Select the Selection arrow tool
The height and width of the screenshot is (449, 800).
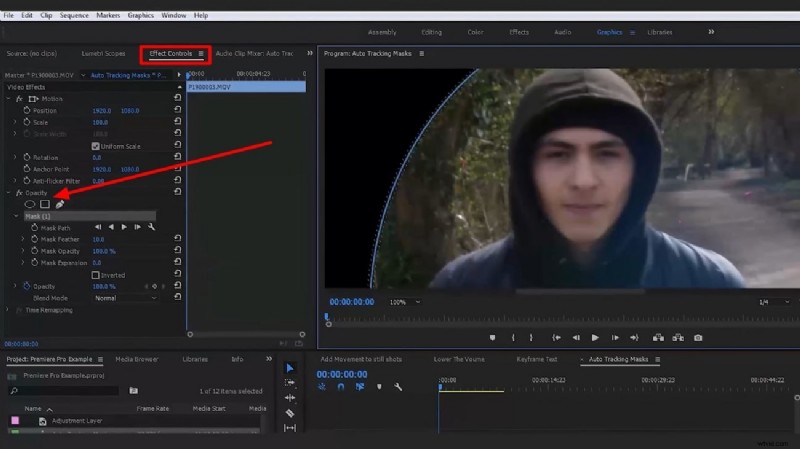tap(290, 368)
